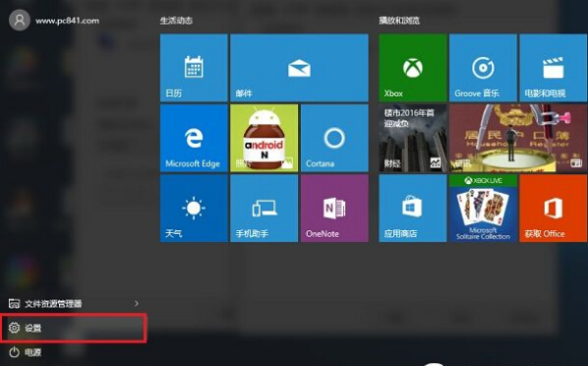Open the Cortana tile
This screenshot has height=366, width=588.
pyautogui.click(x=334, y=138)
